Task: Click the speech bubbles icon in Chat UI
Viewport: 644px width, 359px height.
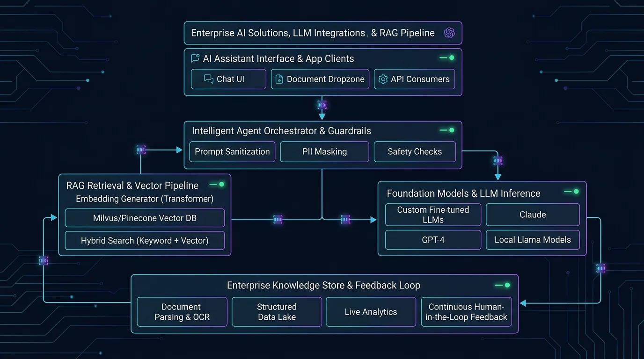Action: click(x=209, y=79)
